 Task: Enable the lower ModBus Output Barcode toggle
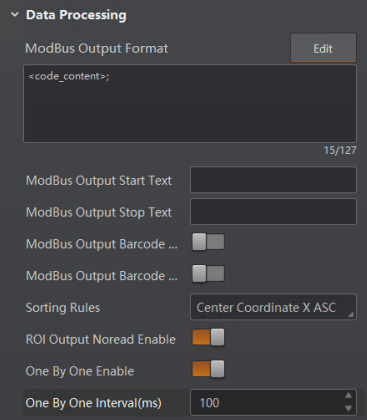click(208, 274)
